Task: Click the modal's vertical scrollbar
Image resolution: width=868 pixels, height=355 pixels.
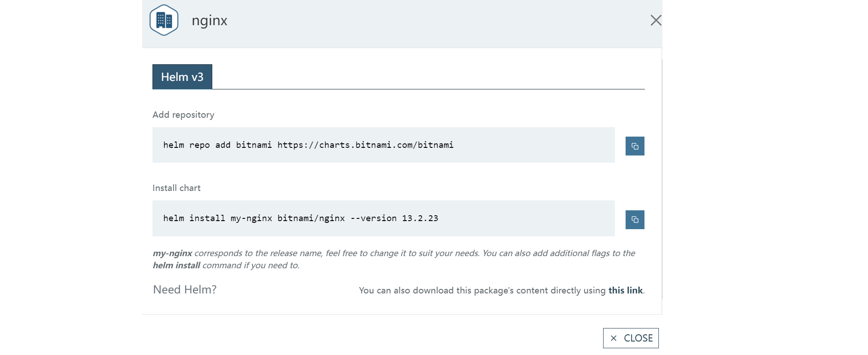Action: [662, 179]
